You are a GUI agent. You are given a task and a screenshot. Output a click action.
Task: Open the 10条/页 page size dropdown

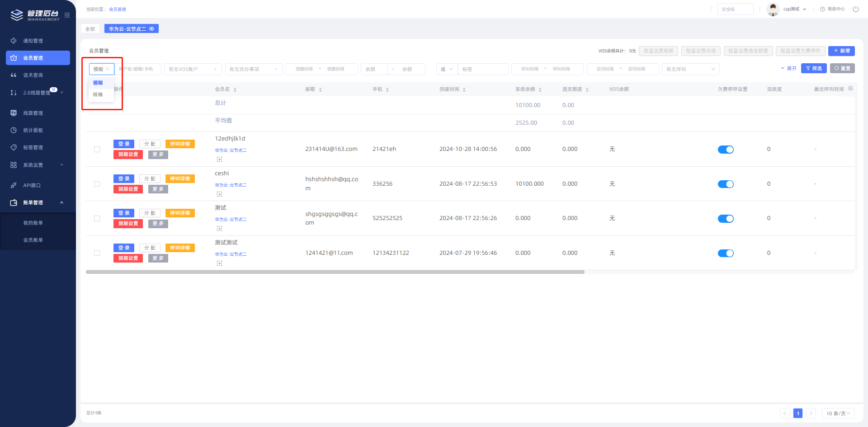click(x=838, y=413)
